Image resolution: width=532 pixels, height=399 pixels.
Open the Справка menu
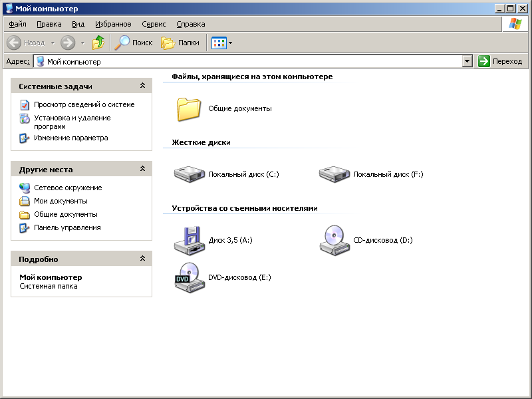(x=191, y=24)
